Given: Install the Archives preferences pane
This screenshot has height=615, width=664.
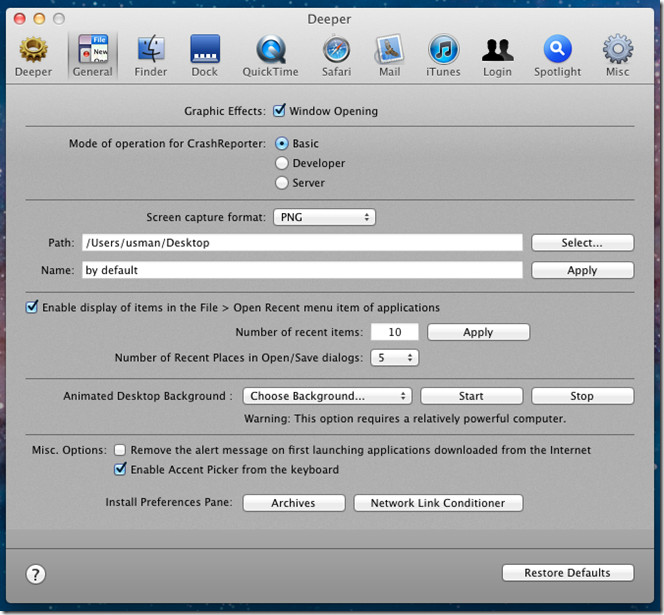Looking at the screenshot, I should click(294, 503).
